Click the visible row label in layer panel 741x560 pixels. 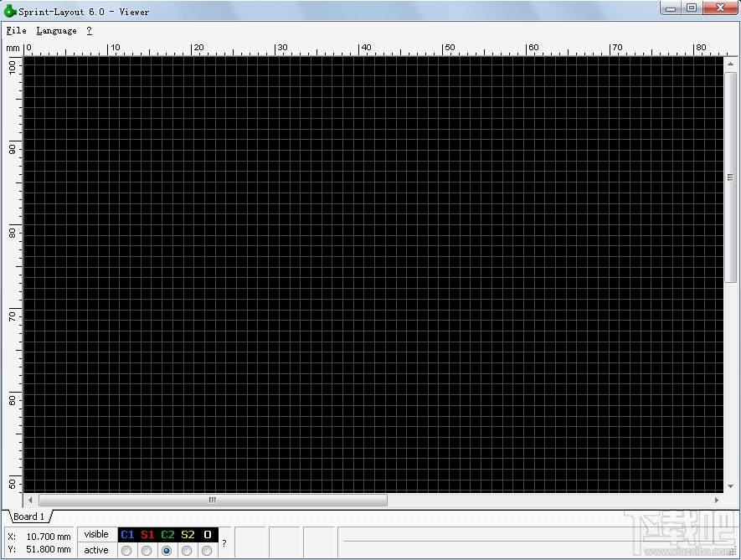pos(96,534)
